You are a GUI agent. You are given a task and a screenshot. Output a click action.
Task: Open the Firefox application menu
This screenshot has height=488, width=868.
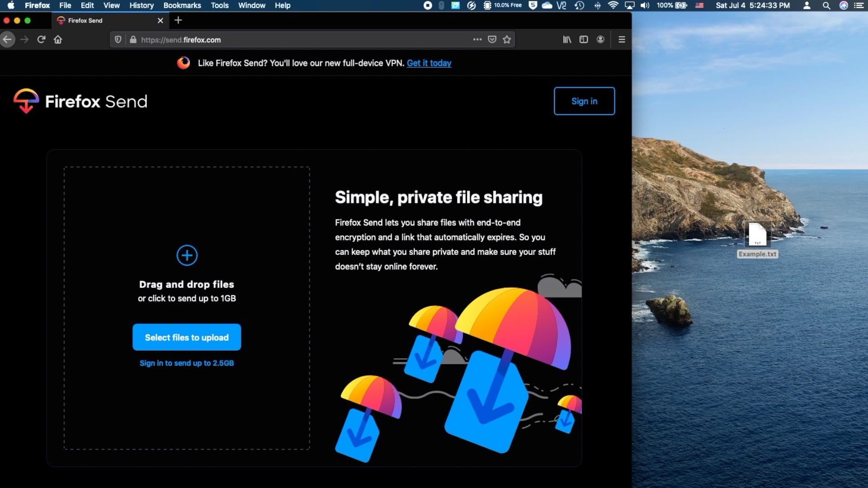(37, 5)
